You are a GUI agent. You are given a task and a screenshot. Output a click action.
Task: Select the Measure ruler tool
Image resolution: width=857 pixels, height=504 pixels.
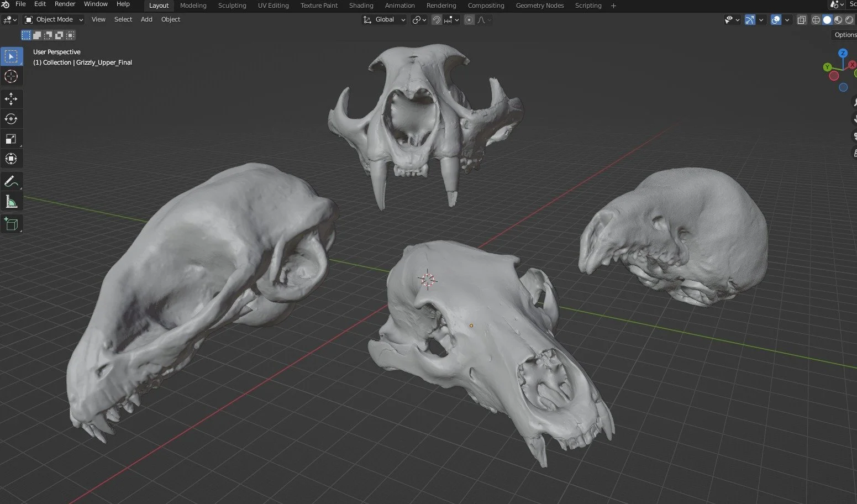[11, 202]
